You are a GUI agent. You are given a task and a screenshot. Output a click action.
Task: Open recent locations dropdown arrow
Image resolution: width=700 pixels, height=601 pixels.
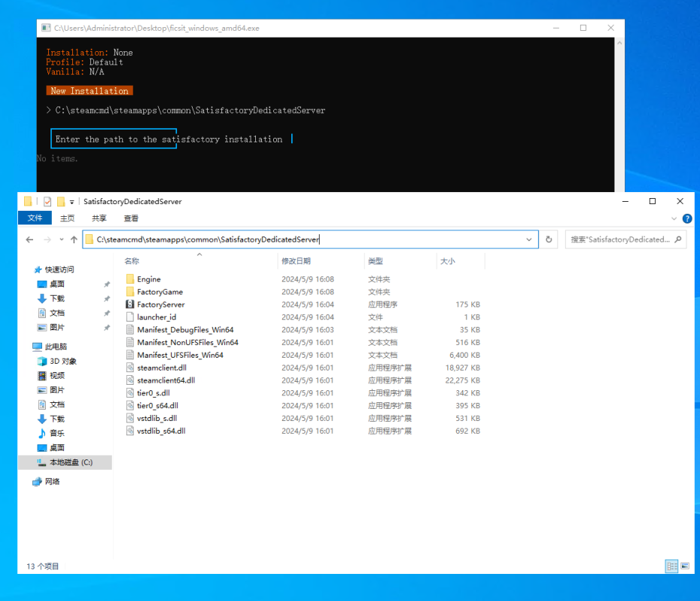62,239
